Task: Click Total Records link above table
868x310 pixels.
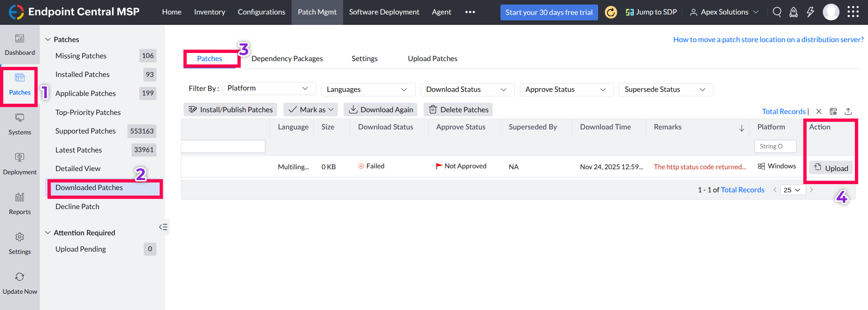Action: click(783, 112)
